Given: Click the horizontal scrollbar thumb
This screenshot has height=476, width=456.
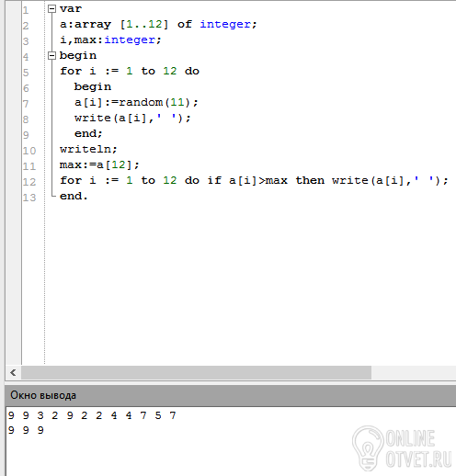Looking at the screenshot, I should tap(196, 373).
